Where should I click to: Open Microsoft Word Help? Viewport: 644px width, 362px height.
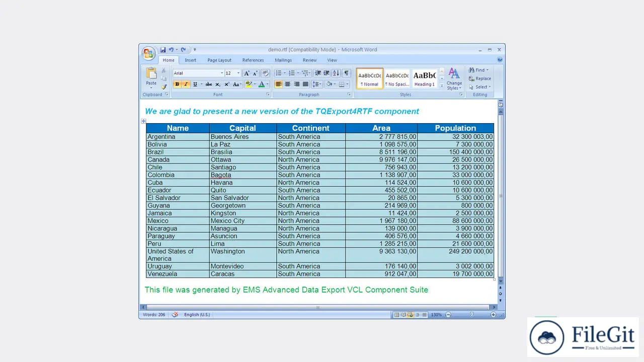pos(500,60)
